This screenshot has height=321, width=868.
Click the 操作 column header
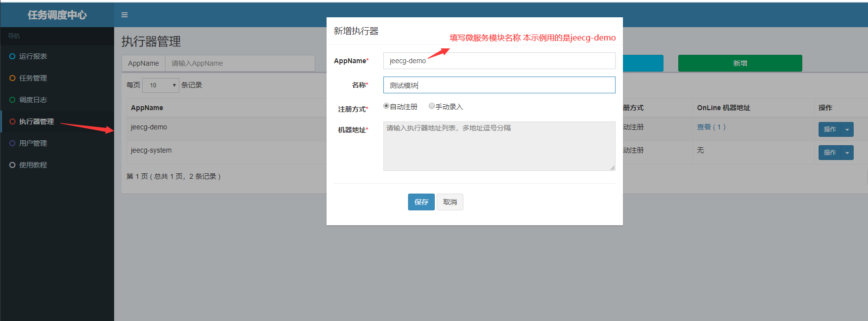point(825,108)
